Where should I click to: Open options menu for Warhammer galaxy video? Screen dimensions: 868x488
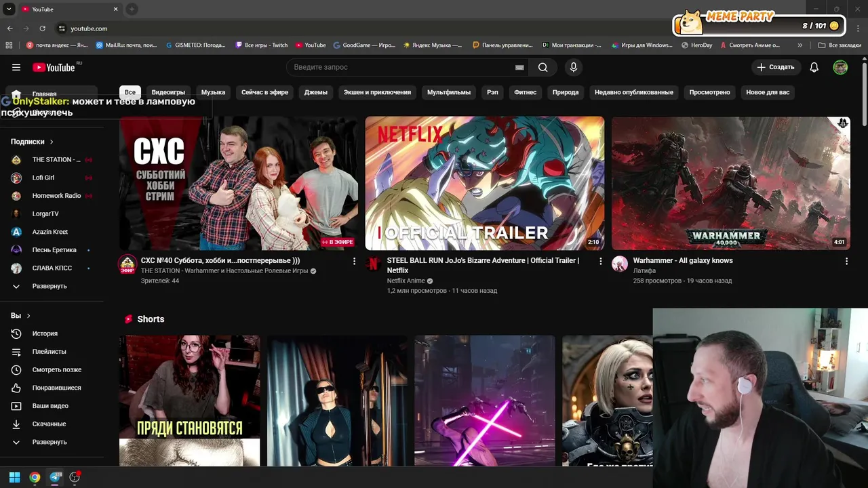tap(846, 261)
